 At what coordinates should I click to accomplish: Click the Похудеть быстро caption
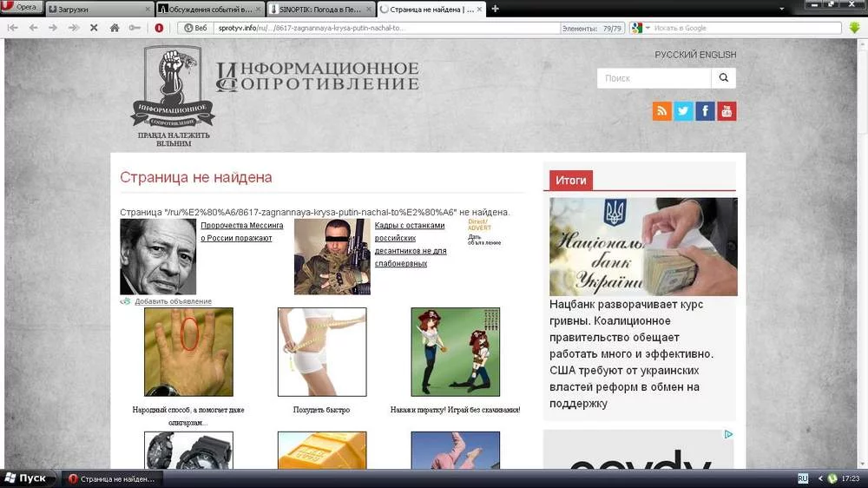322,410
